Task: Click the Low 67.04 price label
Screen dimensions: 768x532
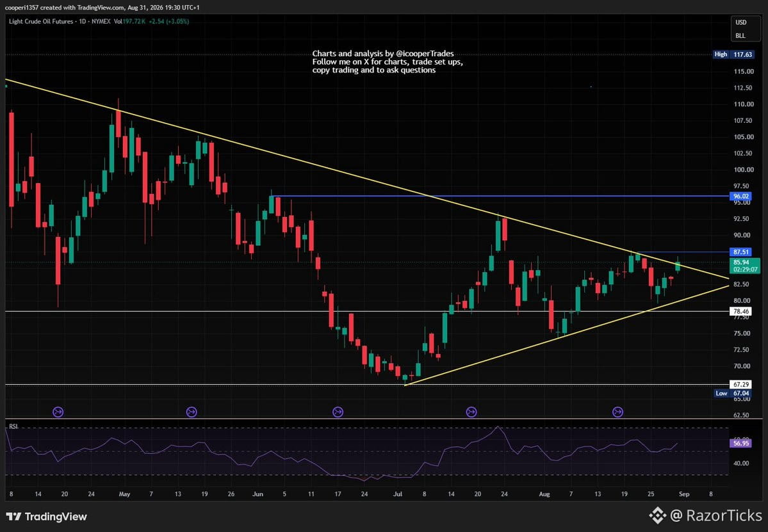Action: [732, 394]
